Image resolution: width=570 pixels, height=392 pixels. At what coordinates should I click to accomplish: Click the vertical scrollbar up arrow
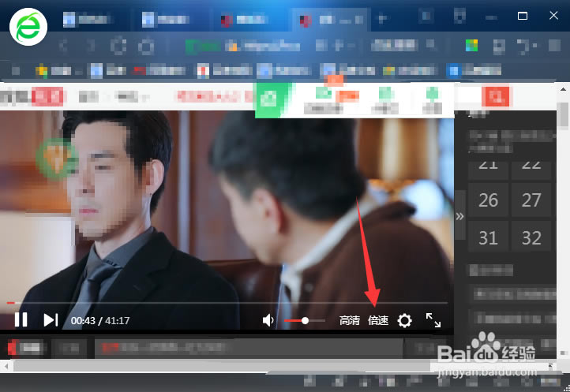coord(563,89)
